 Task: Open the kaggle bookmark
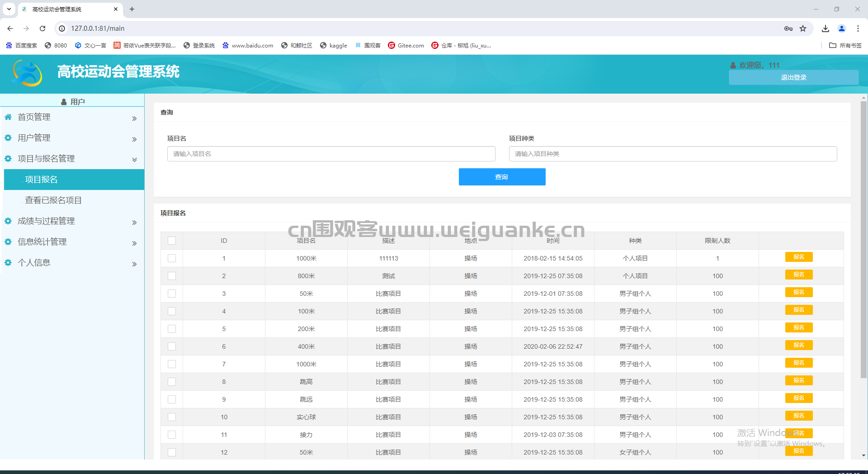coord(334,45)
